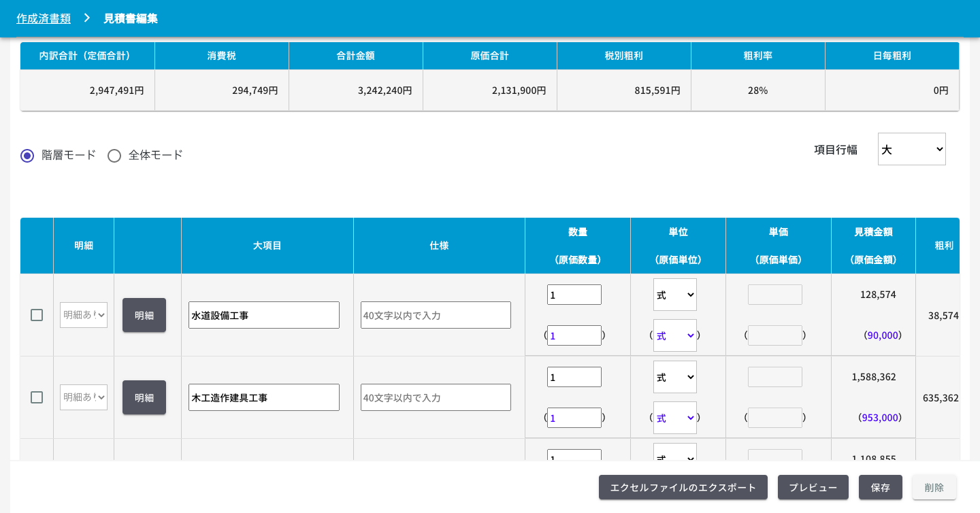The height and width of the screenshot is (513, 980).
Task: Click 仕様 field in 水道設備工事 row
Action: point(436,315)
